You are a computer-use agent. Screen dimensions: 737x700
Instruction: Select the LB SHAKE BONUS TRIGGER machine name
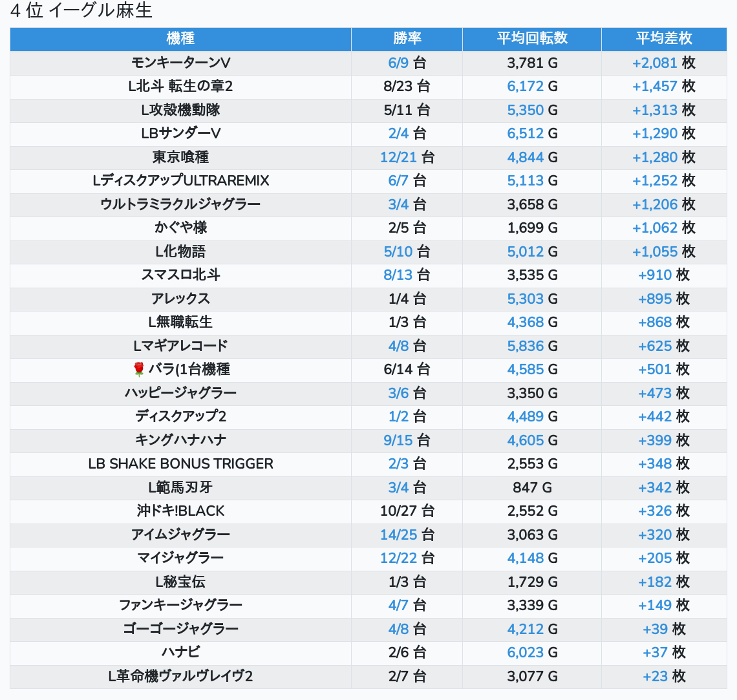[180, 463]
